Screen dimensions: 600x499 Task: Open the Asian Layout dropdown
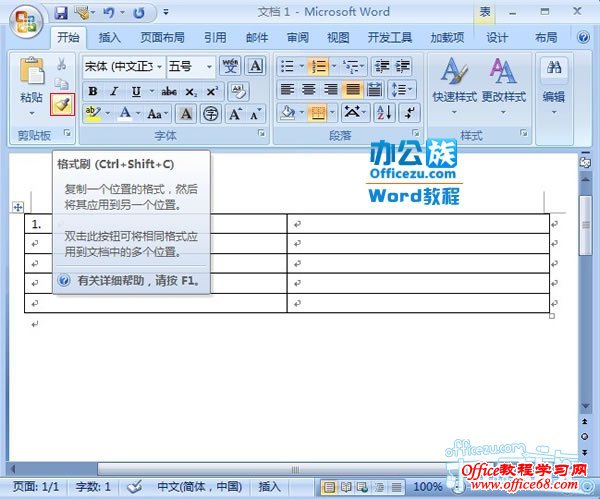354,113
